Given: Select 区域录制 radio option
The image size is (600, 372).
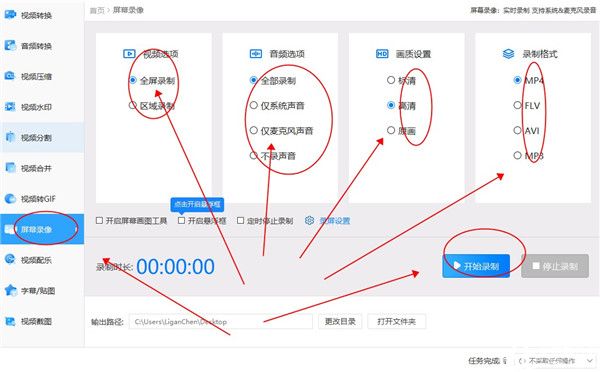Looking at the screenshot, I should coord(152,105).
